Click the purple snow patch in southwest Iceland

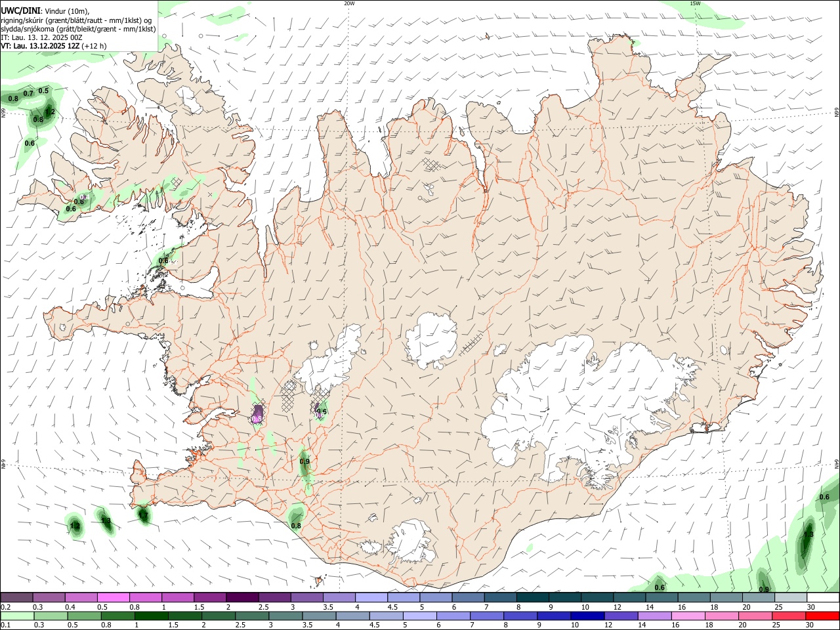point(258,415)
